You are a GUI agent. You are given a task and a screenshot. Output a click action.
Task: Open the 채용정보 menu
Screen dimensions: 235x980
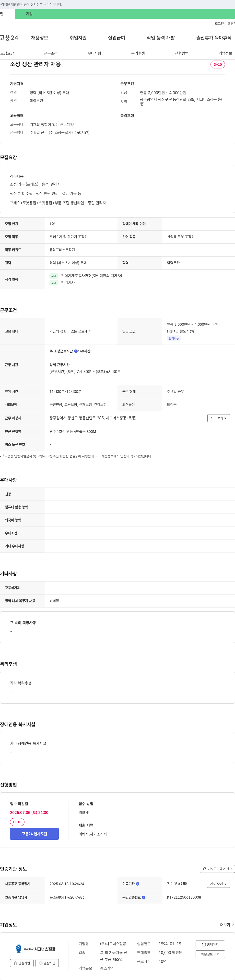click(x=39, y=38)
